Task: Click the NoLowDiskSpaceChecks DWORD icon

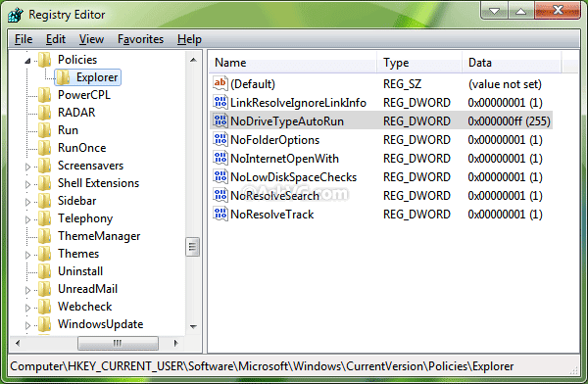Action: click(220, 176)
